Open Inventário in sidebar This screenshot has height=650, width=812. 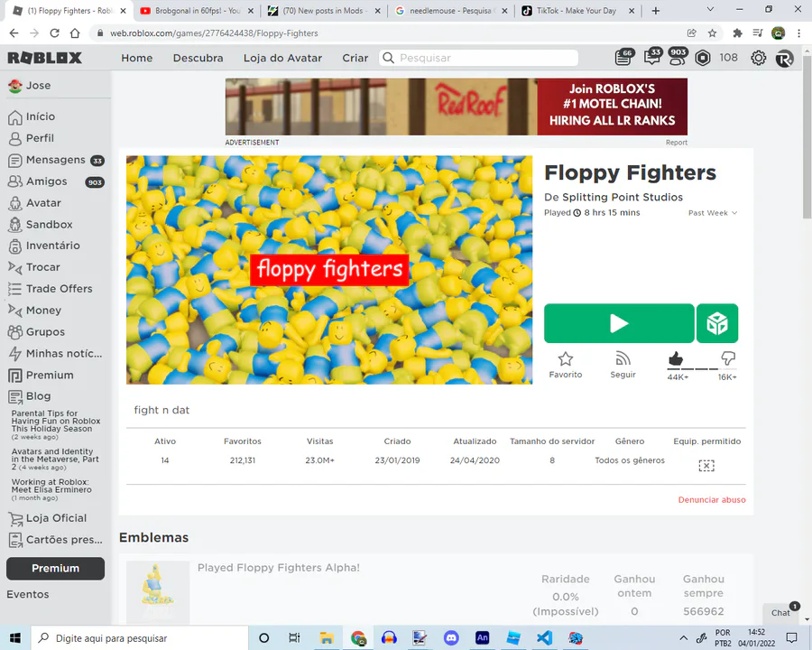44,246
